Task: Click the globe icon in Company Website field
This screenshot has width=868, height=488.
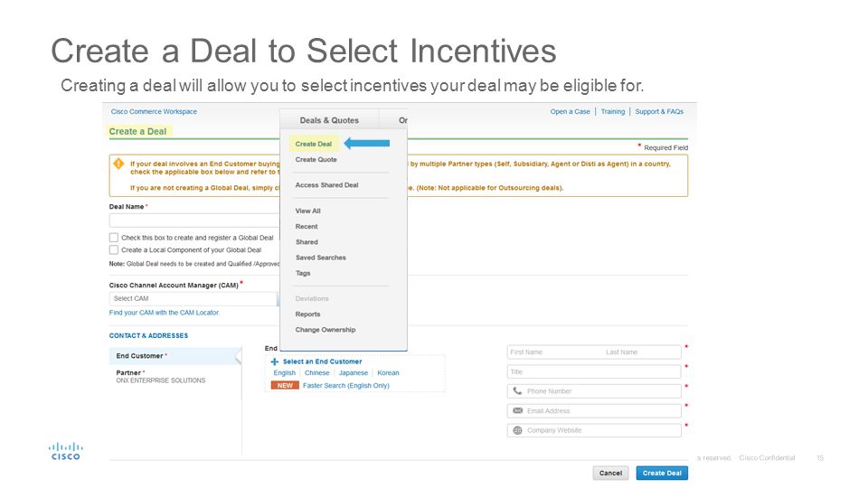Action: (x=517, y=430)
